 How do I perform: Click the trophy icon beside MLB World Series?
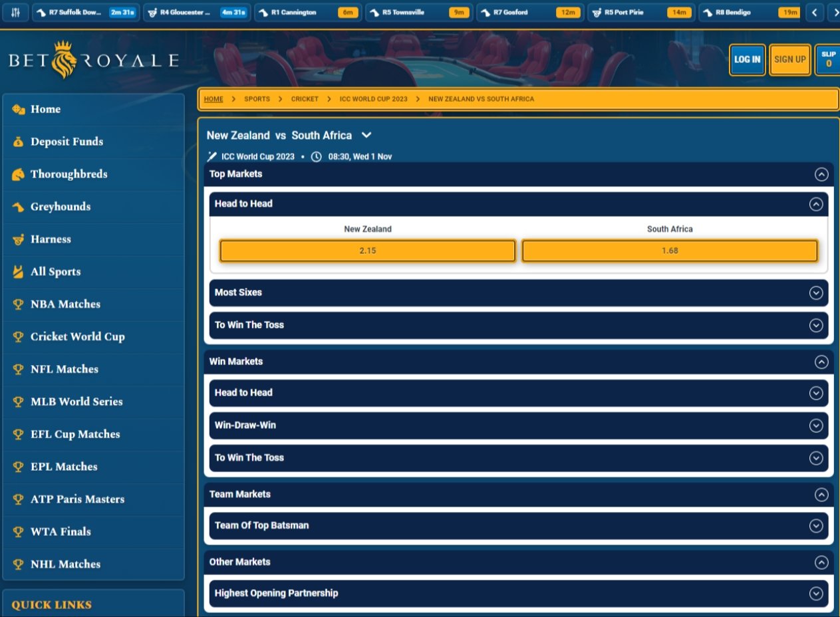click(x=19, y=402)
